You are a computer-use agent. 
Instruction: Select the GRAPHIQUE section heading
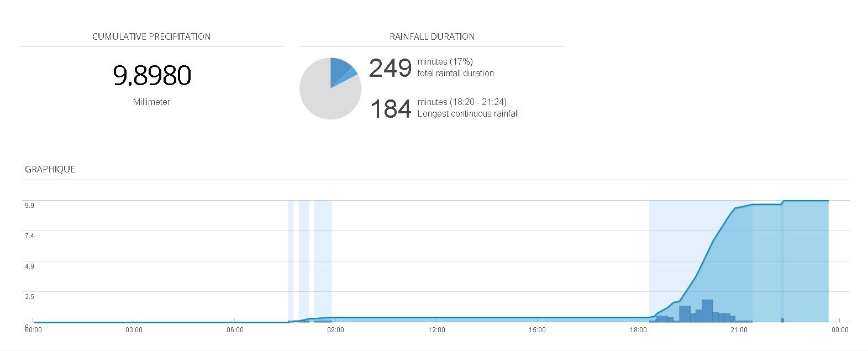pyautogui.click(x=50, y=170)
